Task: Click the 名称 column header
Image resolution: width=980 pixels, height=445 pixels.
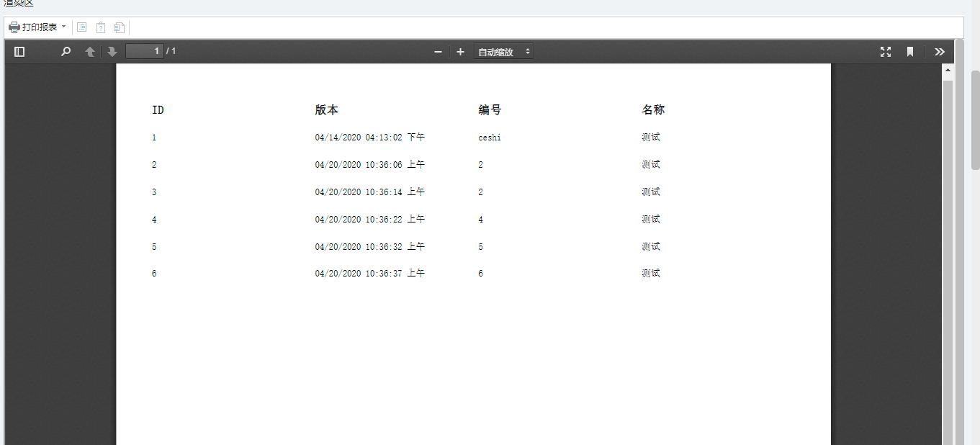Action: [653, 110]
